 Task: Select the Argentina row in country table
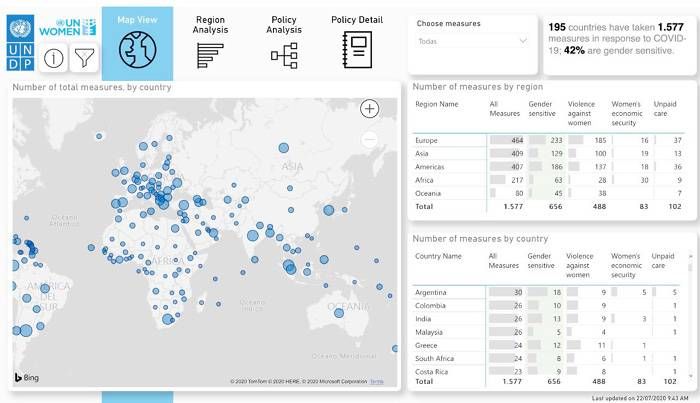546,292
